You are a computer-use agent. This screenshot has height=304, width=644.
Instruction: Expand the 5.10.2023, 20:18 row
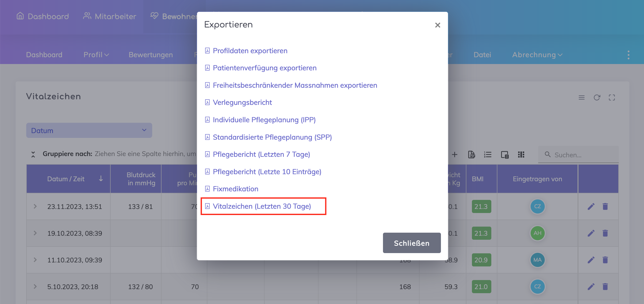click(x=35, y=287)
